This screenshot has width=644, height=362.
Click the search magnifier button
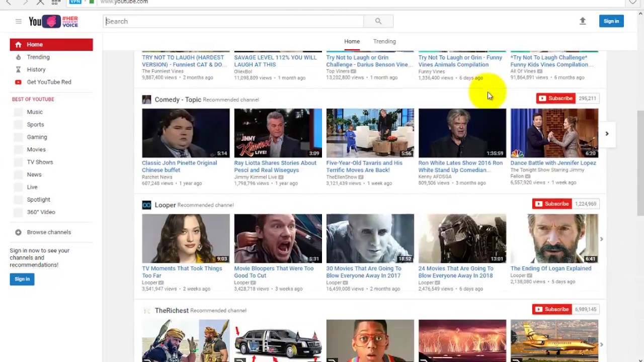click(378, 21)
